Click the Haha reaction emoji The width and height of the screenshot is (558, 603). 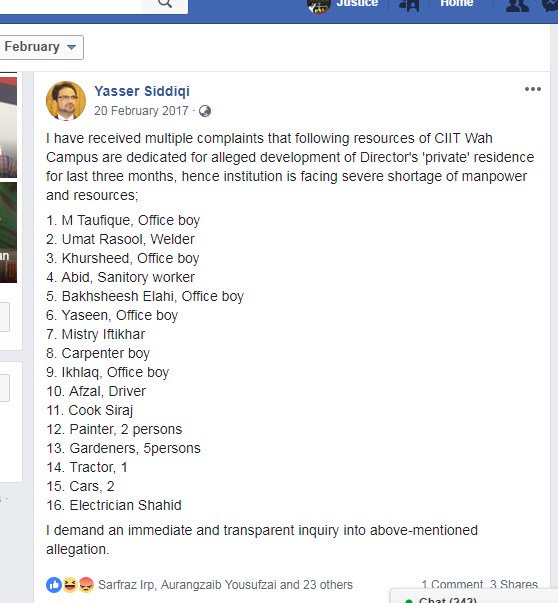pyautogui.click(x=70, y=585)
